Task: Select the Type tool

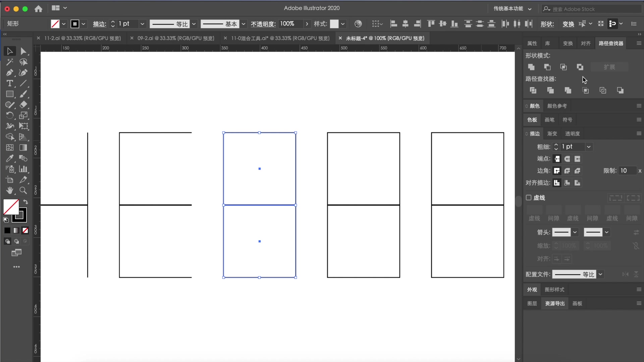Action: click(x=10, y=83)
